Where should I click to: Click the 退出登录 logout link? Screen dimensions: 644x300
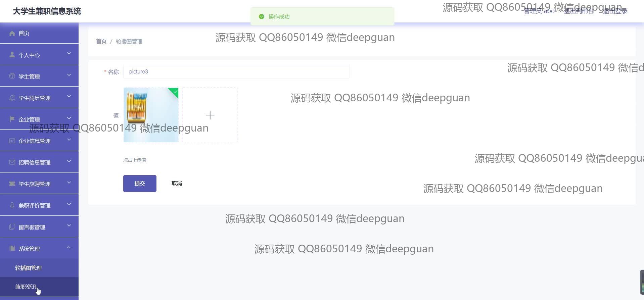tap(615, 11)
